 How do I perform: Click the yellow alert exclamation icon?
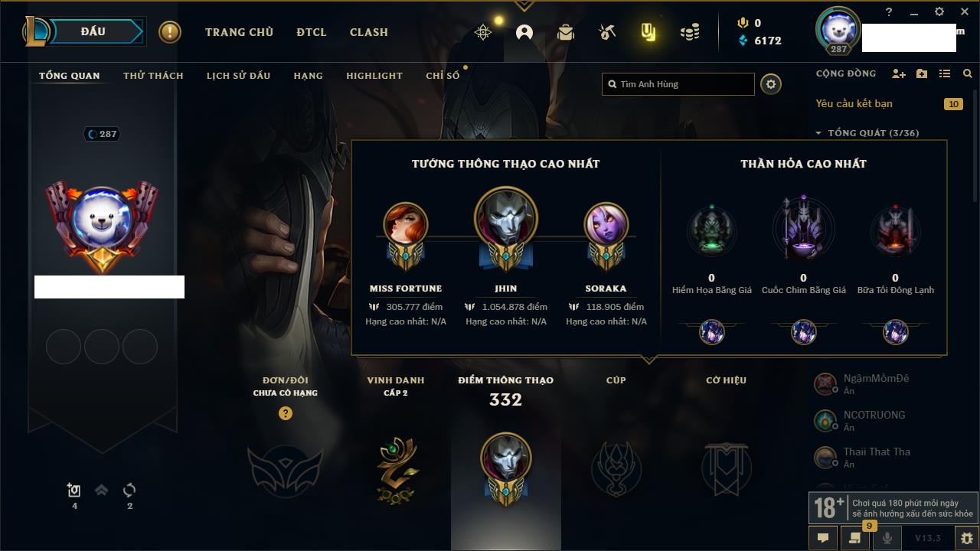[170, 32]
